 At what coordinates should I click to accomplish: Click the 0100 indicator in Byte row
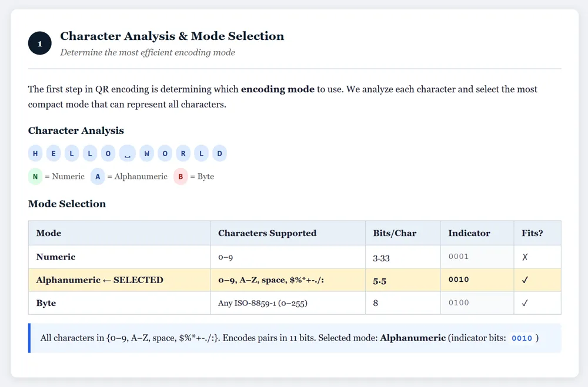point(459,303)
